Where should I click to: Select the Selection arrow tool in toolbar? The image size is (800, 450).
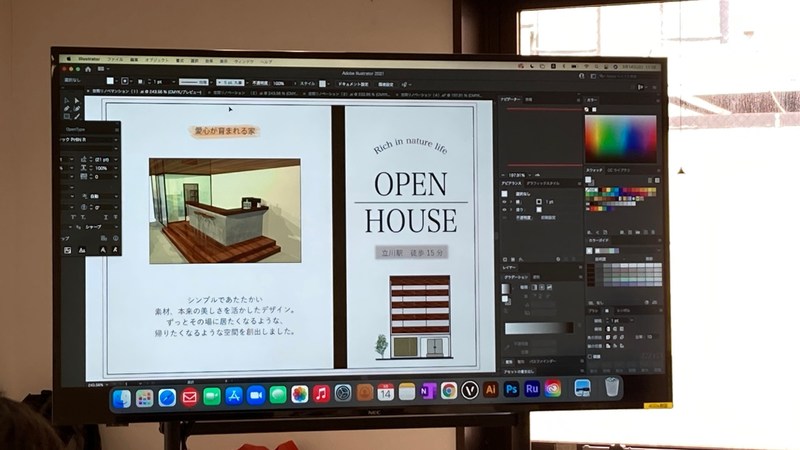[x=66, y=101]
